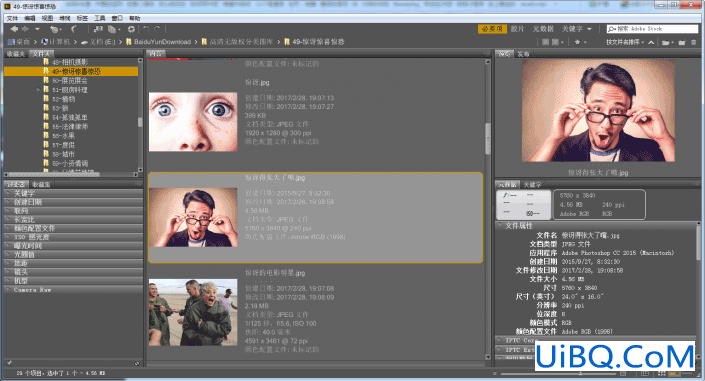
Task: Open the 关键字 tab in metadata panel
Action: pyautogui.click(x=532, y=184)
